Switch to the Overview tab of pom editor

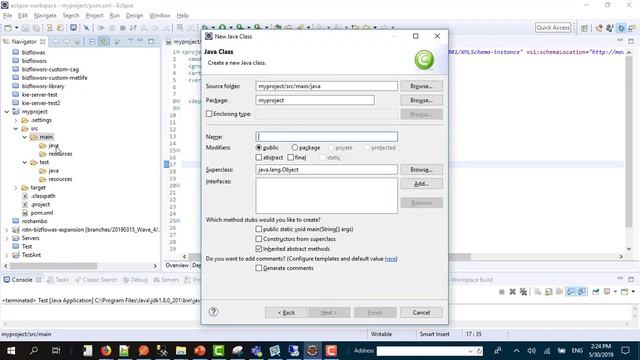point(177,265)
